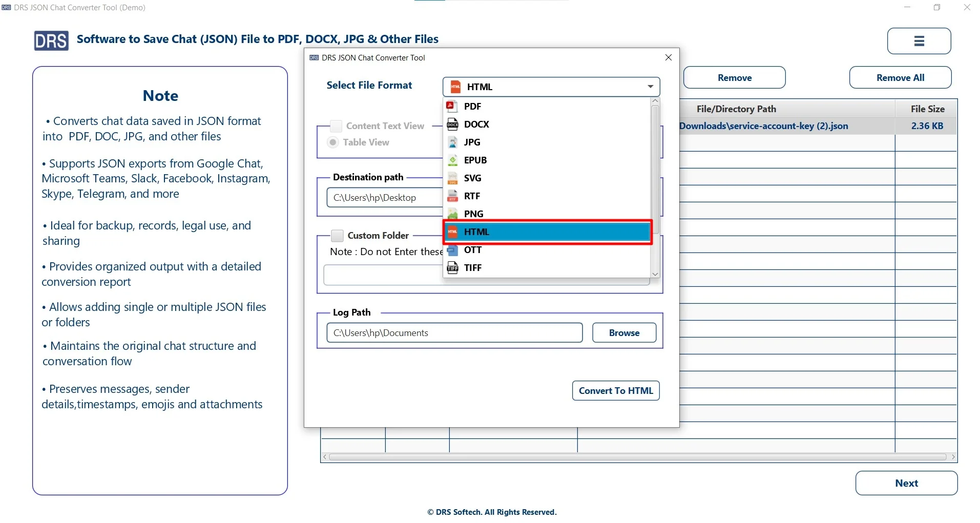Image resolution: width=980 pixels, height=523 pixels.
Task: Click the RTF document icon
Action: pos(452,196)
